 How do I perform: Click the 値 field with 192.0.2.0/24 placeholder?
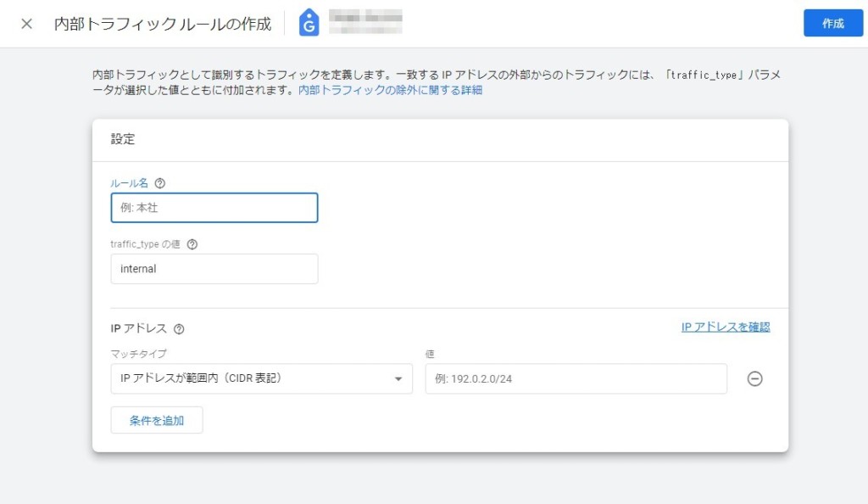[x=576, y=379]
